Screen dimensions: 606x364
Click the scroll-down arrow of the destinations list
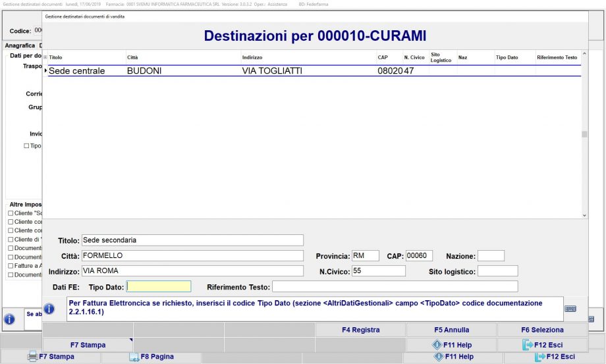coord(584,215)
